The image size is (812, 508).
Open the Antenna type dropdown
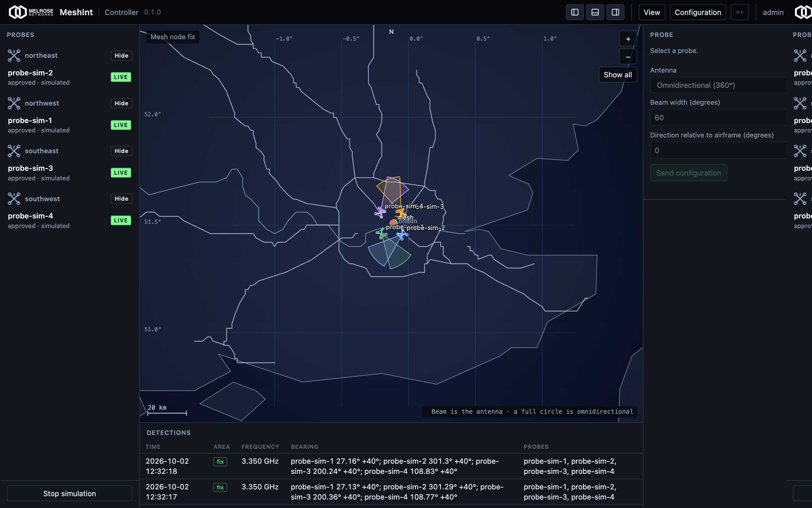[x=718, y=85]
